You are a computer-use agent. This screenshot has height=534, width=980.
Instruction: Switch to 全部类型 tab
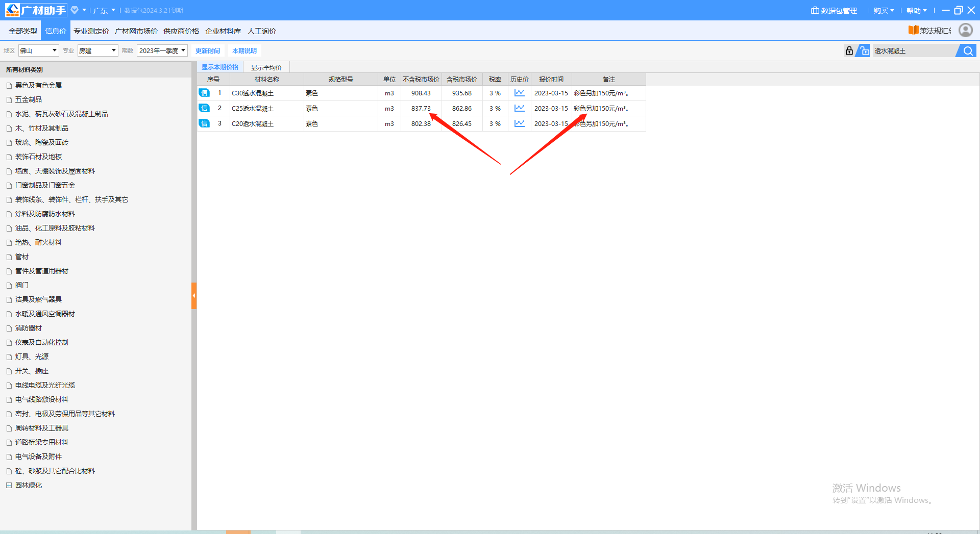(x=23, y=31)
